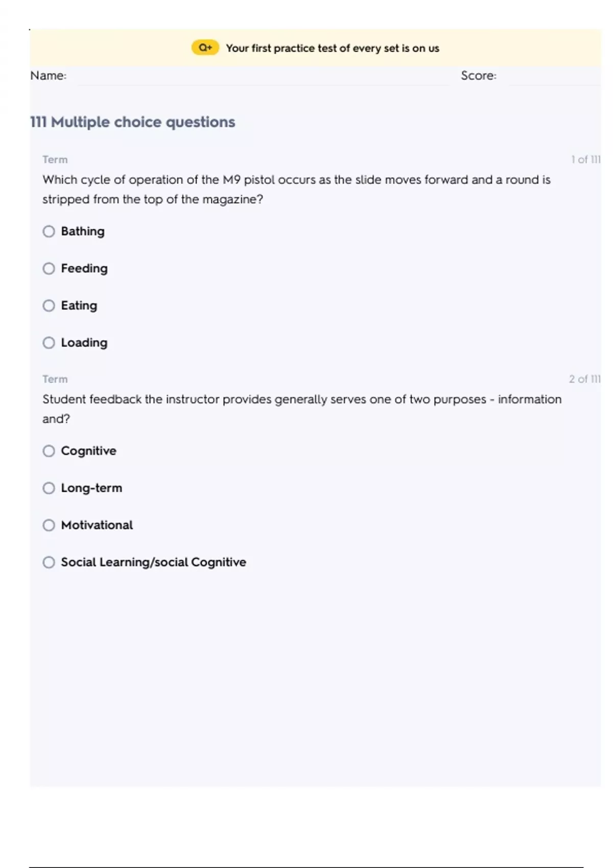The height and width of the screenshot is (868, 613).
Task: Click the yellow Q+ badge icon
Action: (x=205, y=47)
